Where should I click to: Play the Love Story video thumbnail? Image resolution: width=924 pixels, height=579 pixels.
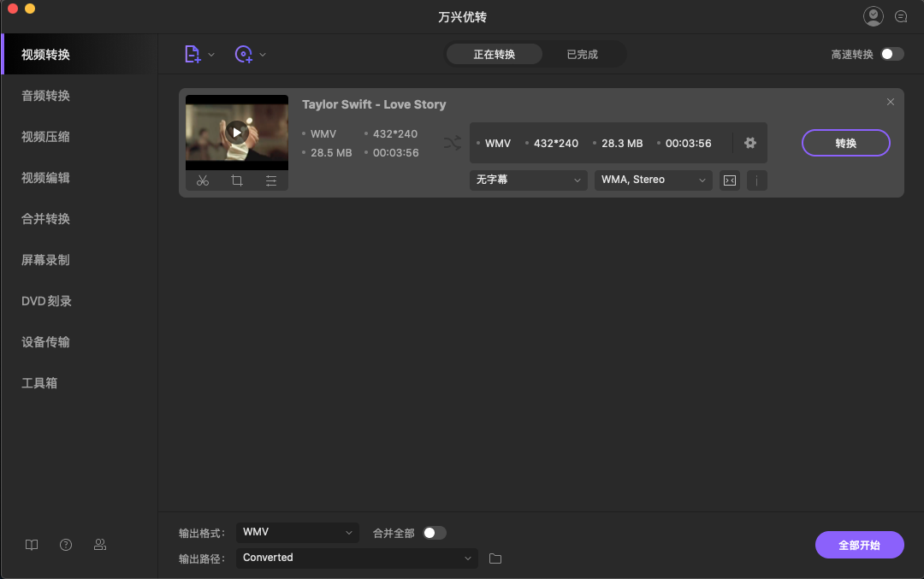click(x=236, y=132)
